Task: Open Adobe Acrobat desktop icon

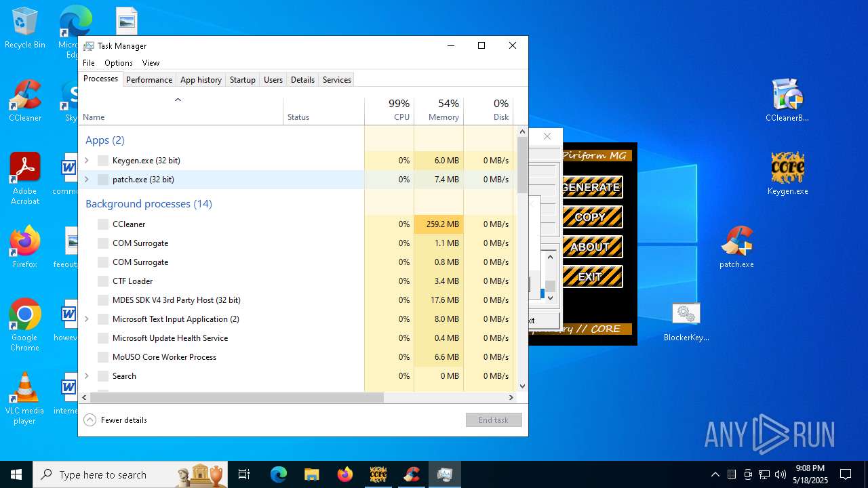Action: pos(25,179)
